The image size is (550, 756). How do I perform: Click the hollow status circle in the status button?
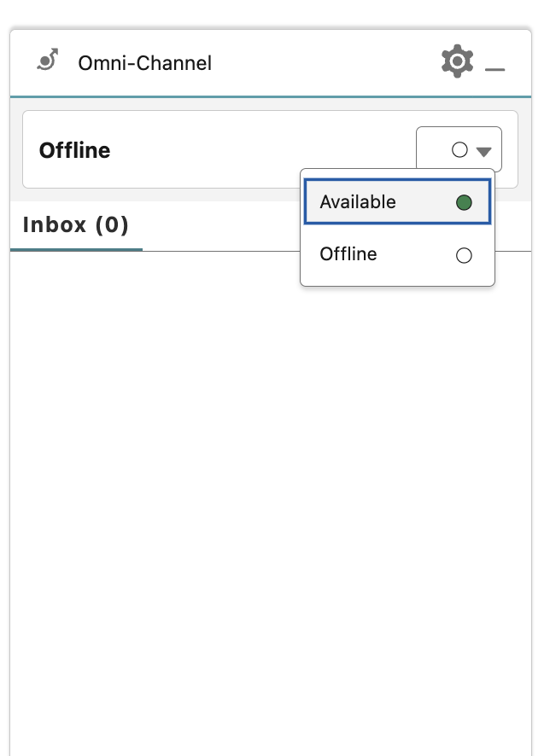pyautogui.click(x=459, y=150)
